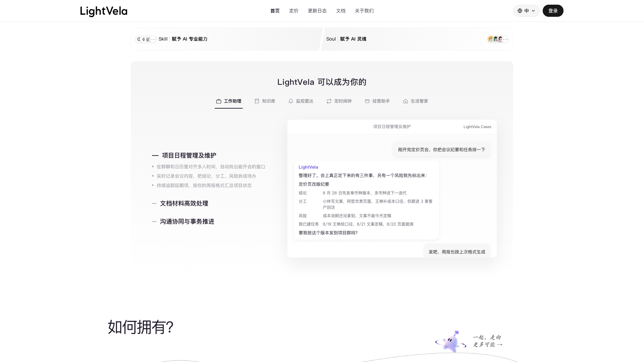Click the LightVela logo
The height and width of the screenshot is (362, 644).
coord(104,11)
